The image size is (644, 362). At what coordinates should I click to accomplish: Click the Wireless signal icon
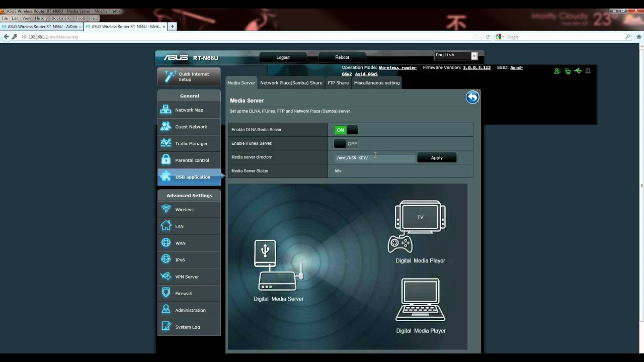point(166,209)
